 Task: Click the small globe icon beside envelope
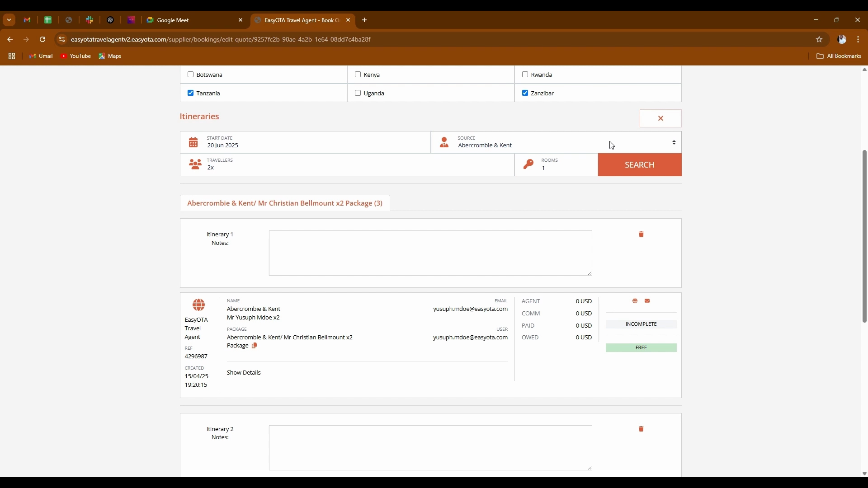point(635,301)
